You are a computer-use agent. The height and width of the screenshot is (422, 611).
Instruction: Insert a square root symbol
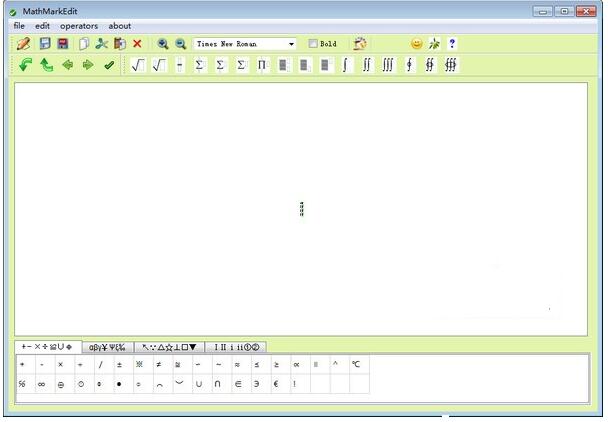[x=138, y=65]
